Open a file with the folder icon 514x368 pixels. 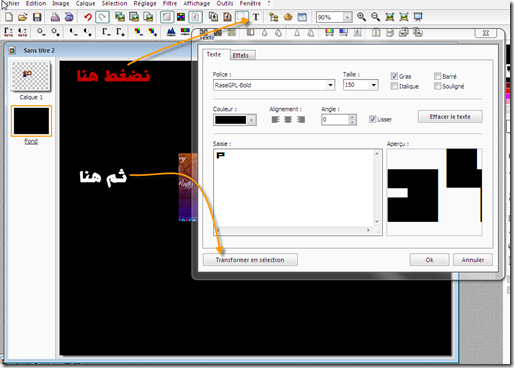click(x=23, y=17)
